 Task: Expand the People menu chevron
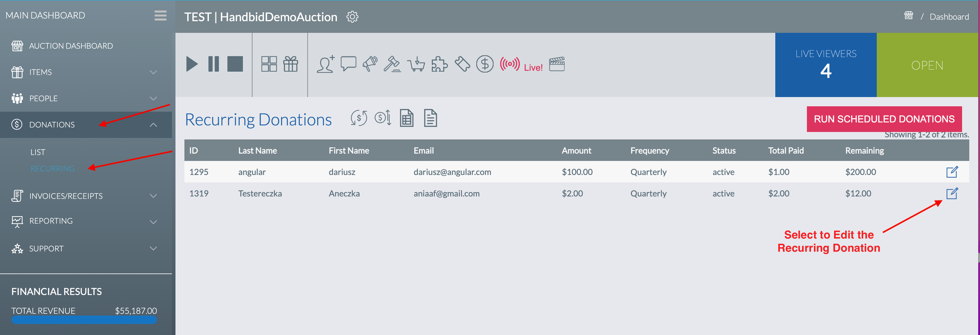coord(153,98)
